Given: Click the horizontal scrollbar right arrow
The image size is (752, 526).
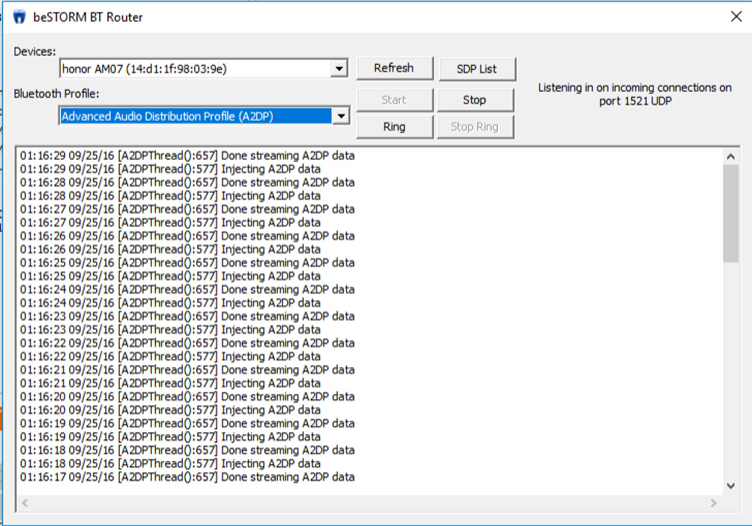Looking at the screenshot, I should click(x=713, y=502).
